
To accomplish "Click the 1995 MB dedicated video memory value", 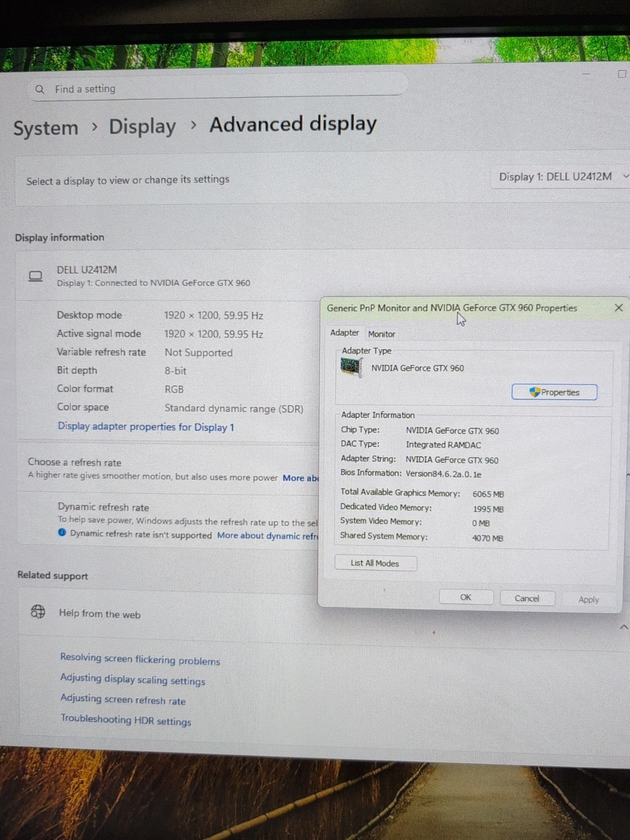I will tap(488, 509).
